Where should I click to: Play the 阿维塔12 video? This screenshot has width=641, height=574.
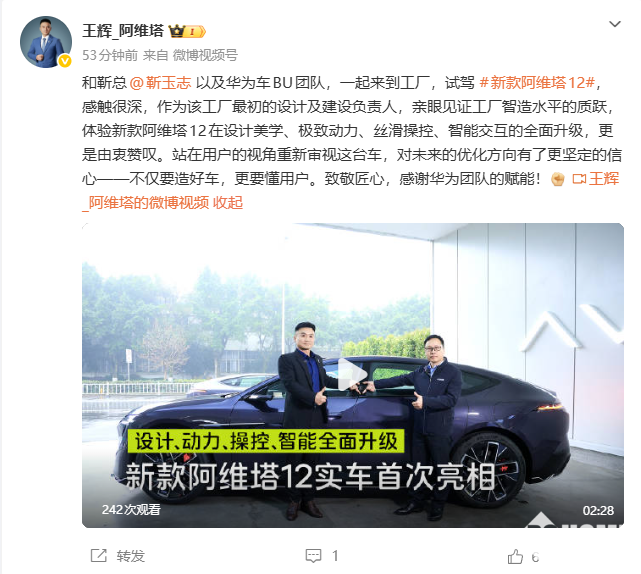(353, 375)
